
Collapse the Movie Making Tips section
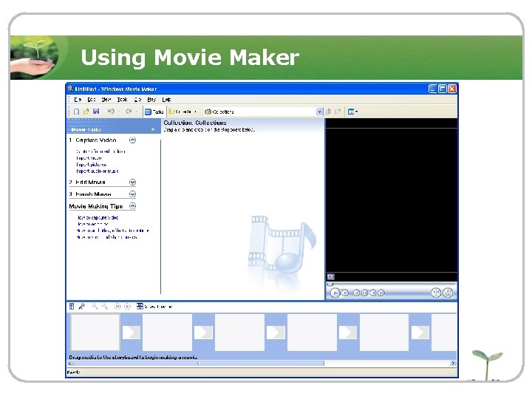(133, 206)
